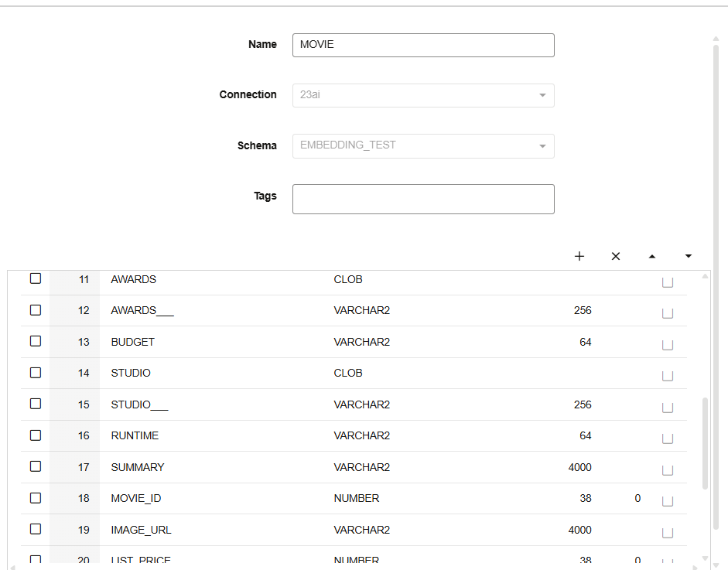Viewport: 728px width, 587px height.
Task: Select the checkbox for row 11 AWARDS
Action: pyautogui.click(x=36, y=278)
